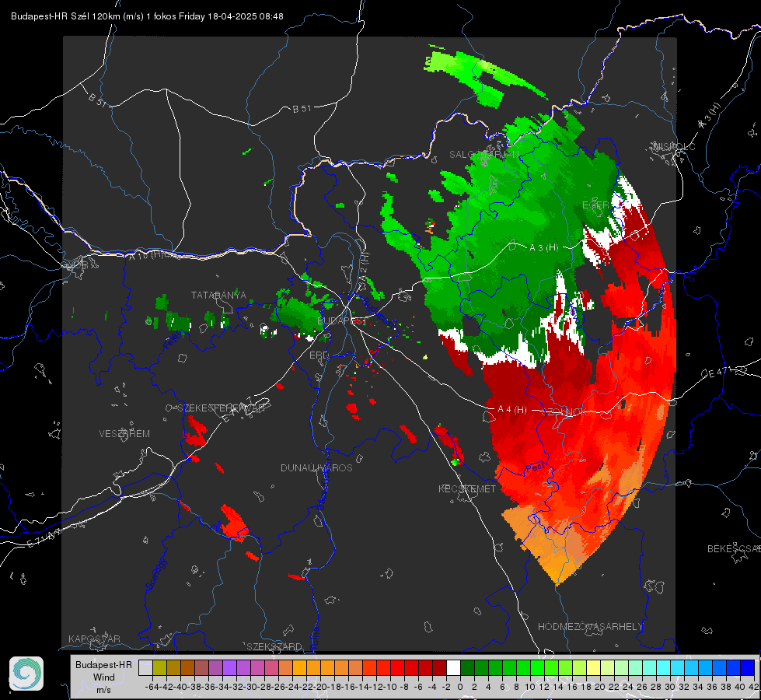The image size is (761, 700).
Task: Select the BEKESCSABA label at the right edge
Action: [x=734, y=548]
